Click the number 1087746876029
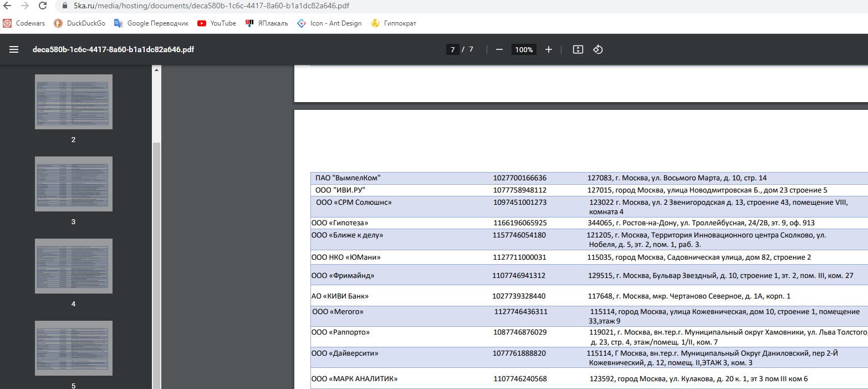The image size is (868, 389). point(520,332)
